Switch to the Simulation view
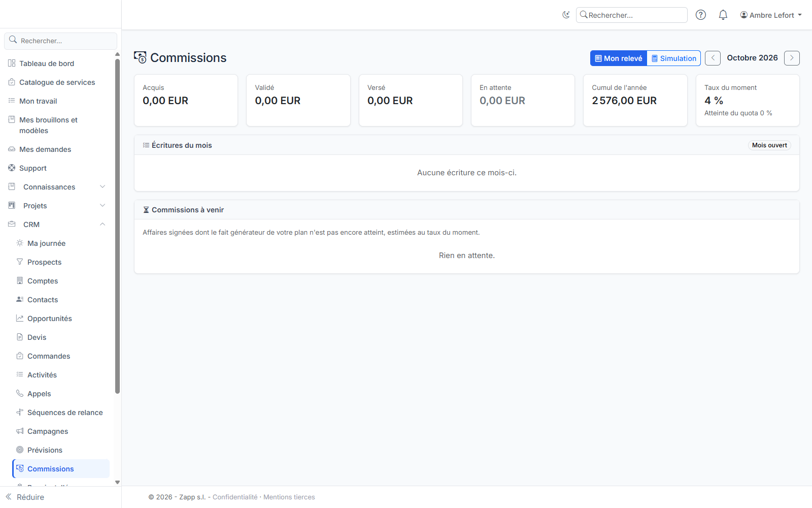The height and width of the screenshot is (508, 812). (674, 58)
